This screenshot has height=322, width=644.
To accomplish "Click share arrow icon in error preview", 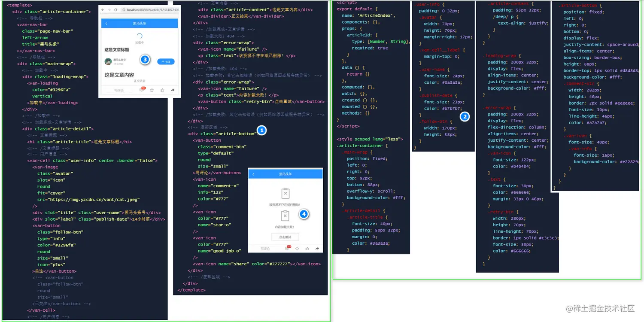I will pyautogui.click(x=317, y=249).
